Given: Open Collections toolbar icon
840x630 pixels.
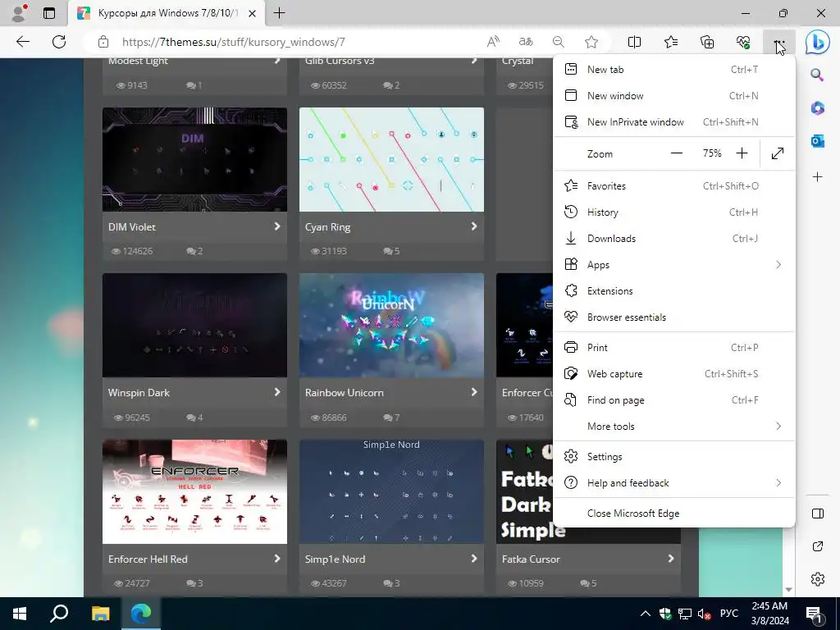Looking at the screenshot, I should [x=707, y=42].
